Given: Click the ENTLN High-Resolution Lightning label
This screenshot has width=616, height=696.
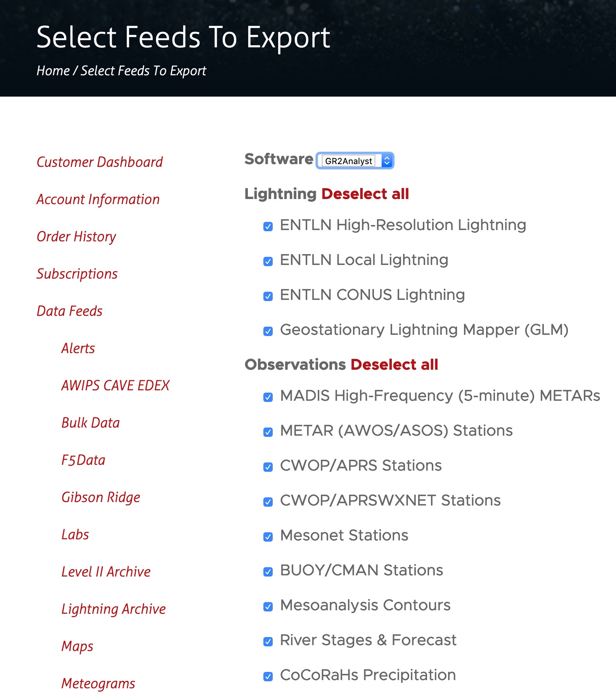Looking at the screenshot, I should click(403, 225).
